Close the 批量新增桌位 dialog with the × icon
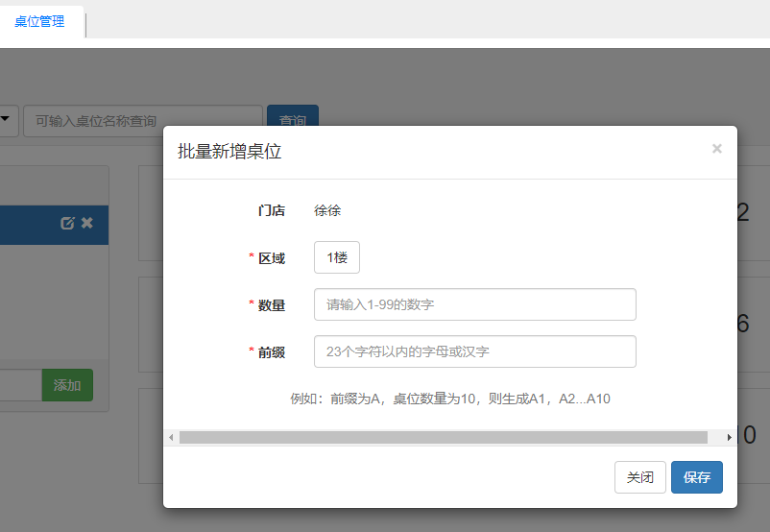 [716, 149]
